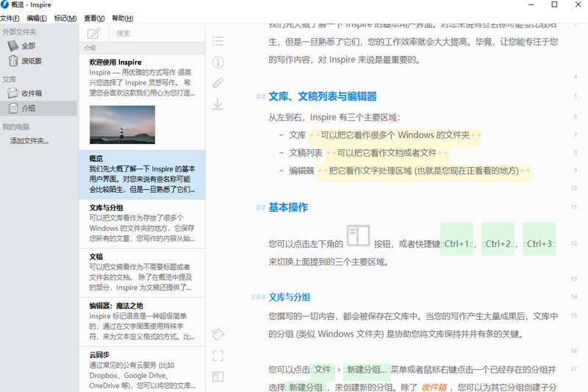Select the 全部 library icon
This screenshot has height=392, width=588.
point(13,46)
